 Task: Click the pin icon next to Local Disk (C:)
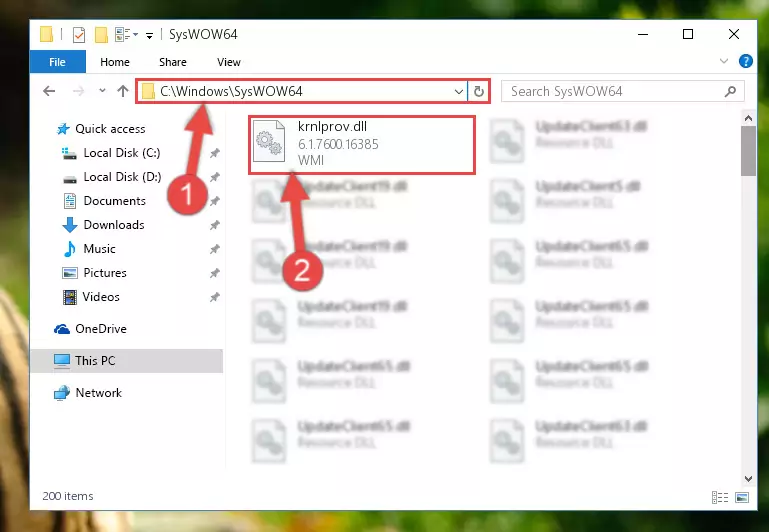point(214,153)
